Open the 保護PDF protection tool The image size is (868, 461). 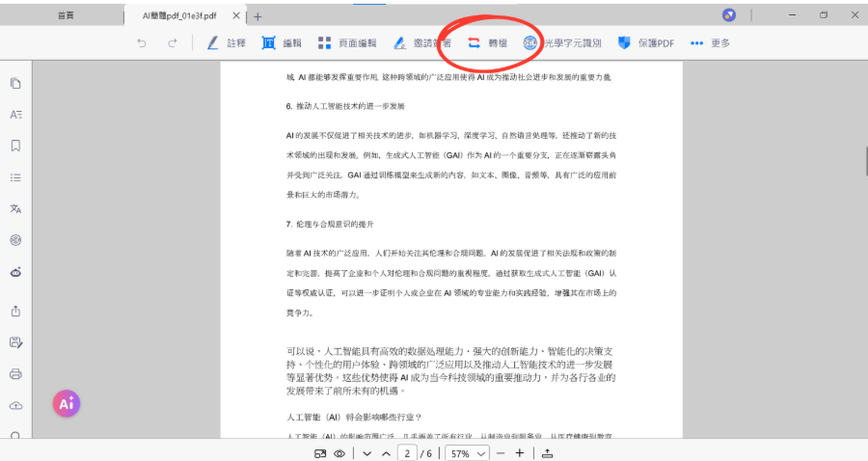coord(646,42)
